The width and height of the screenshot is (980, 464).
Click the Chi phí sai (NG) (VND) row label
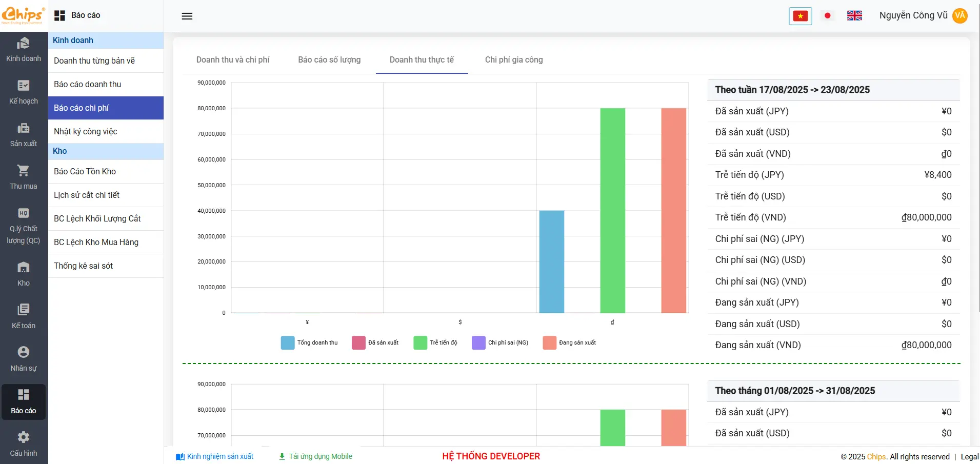coord(761,281)
